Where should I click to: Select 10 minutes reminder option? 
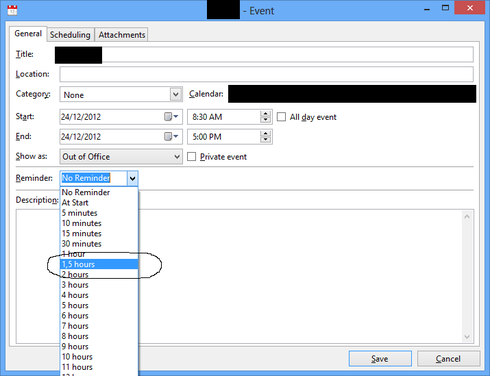click(x=99, y=223)
